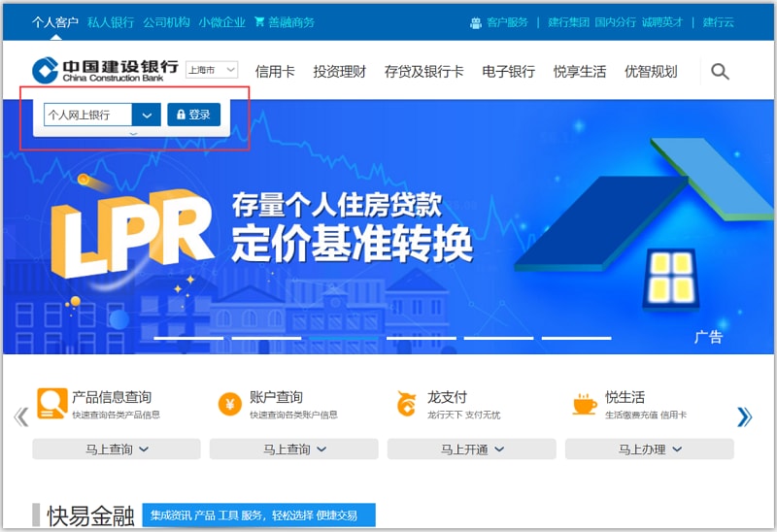Click the search magnifier icon
The height and width of the screenshot is (532, 777).
click(x=720, y=71)
